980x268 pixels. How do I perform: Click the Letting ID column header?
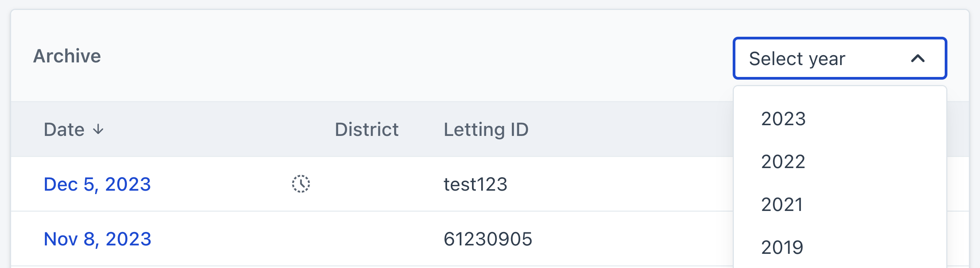[x=486, y=129]
